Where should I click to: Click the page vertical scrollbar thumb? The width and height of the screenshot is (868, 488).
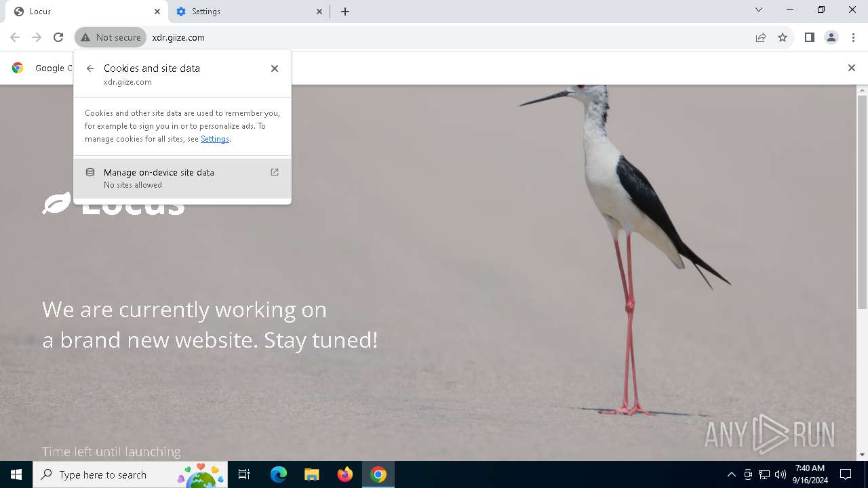863,201
